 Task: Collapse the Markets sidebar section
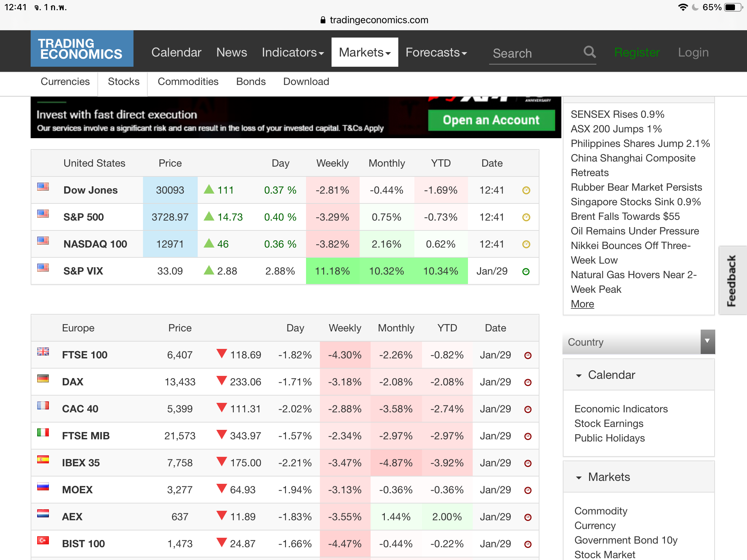pos(609,477)
